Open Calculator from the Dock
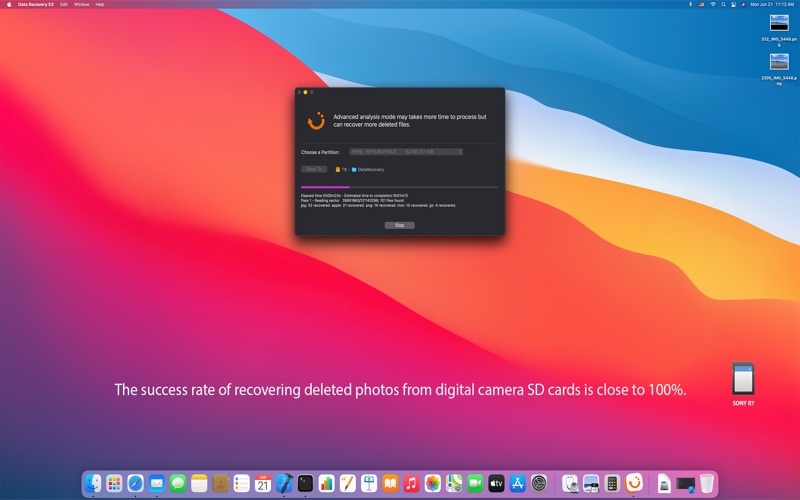This screenshot has width=800, height=500. tap(612, 483)
